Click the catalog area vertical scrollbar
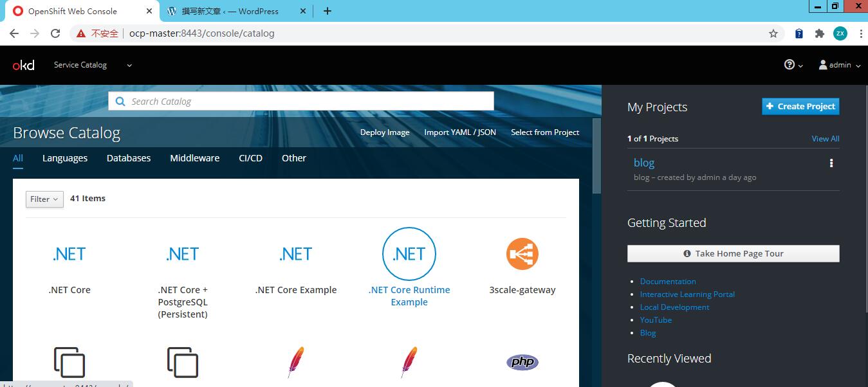Viewport: 868px width, 387px height. coord(596,156)
